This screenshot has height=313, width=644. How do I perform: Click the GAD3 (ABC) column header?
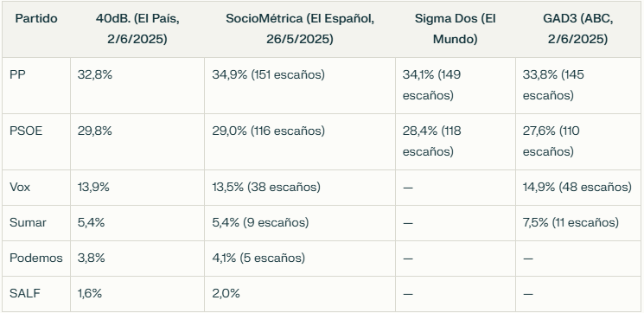pos(578,29)
